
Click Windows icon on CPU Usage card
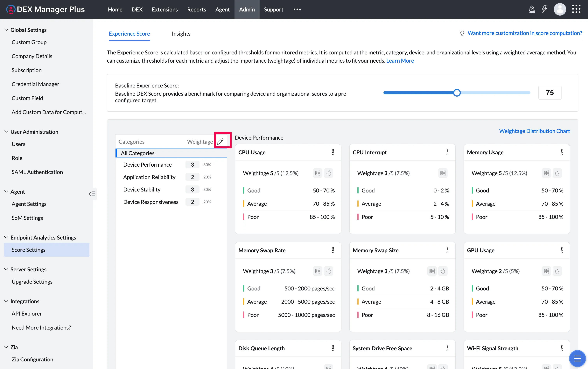click(x=318, y=173)
